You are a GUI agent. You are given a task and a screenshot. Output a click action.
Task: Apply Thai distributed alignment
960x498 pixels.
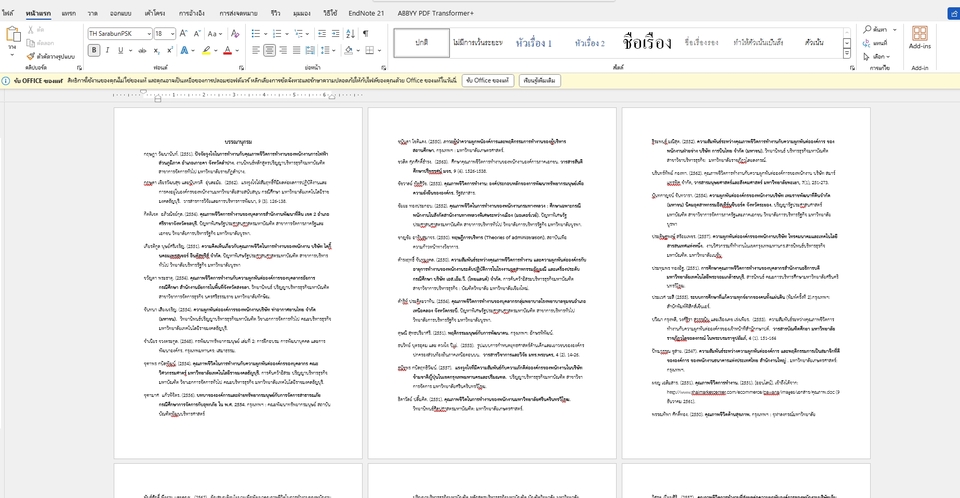click(310, 50)
